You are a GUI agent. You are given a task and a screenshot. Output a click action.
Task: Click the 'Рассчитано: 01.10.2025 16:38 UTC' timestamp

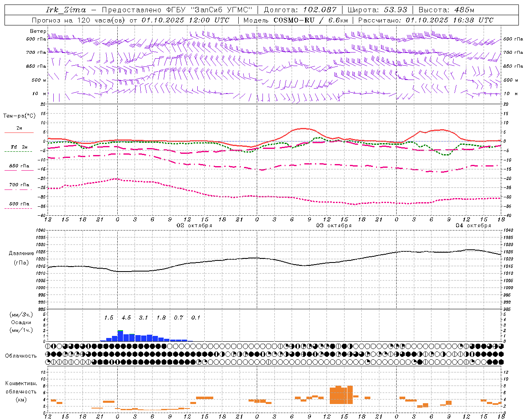point(426,20)
